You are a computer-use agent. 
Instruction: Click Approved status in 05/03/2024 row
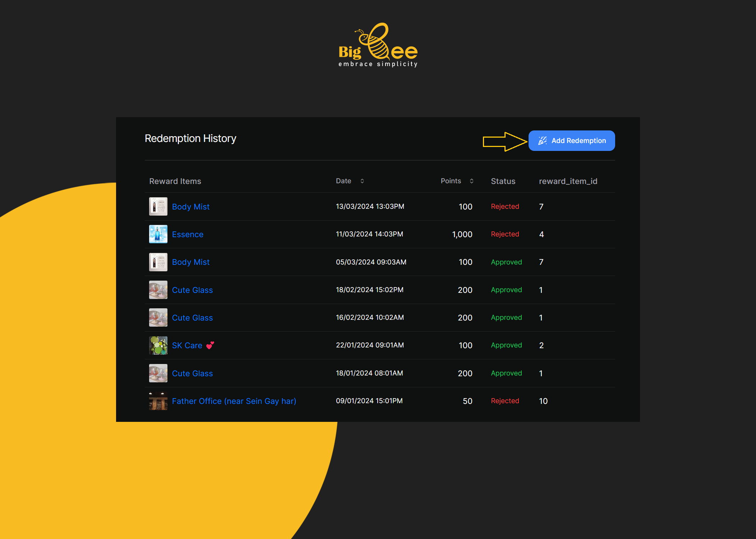point(506,262)
